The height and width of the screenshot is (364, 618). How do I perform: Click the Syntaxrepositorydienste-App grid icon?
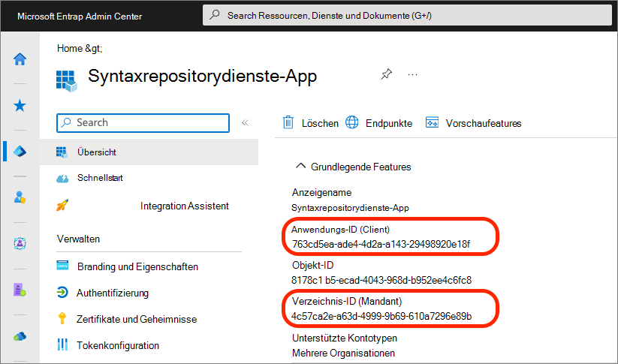point(66,81)
